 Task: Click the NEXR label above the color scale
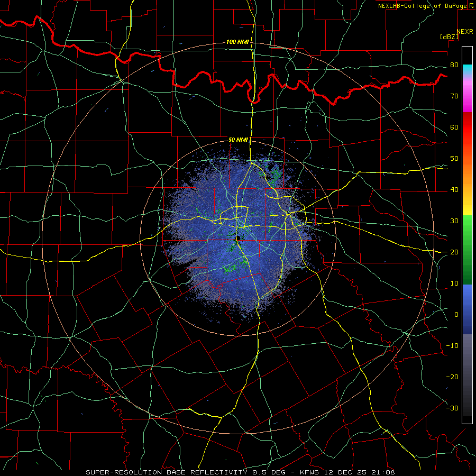point(465,32)
